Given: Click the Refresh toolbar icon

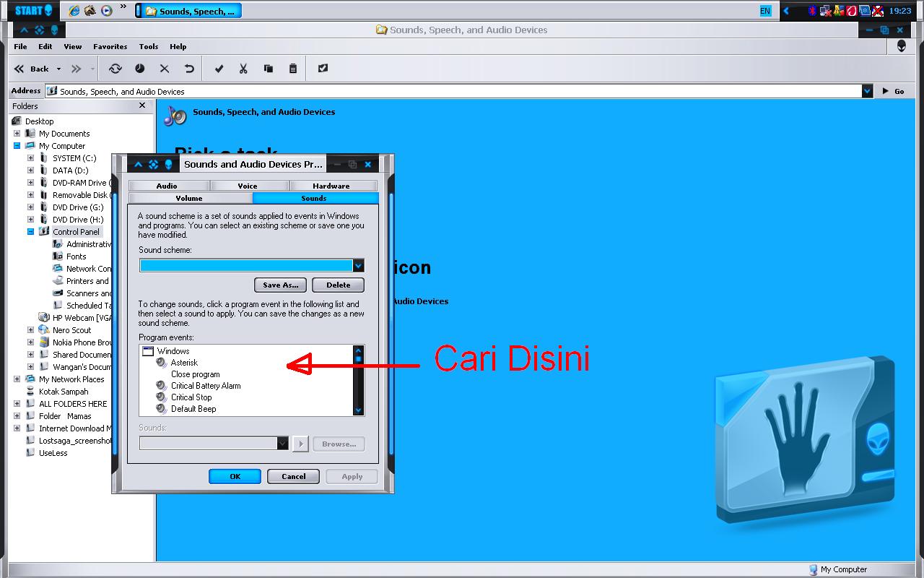Looking at the screenshot, I should pos(115,68).
